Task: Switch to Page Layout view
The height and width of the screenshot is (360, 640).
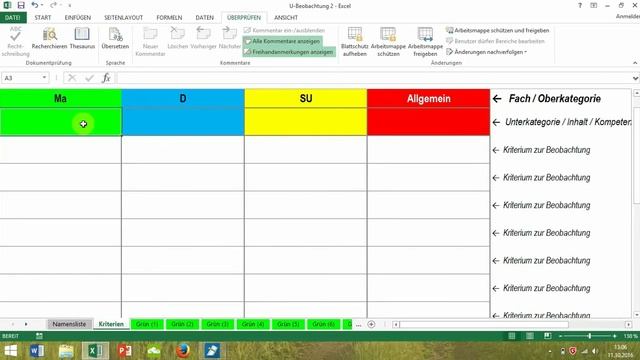Action: [529, 336]
